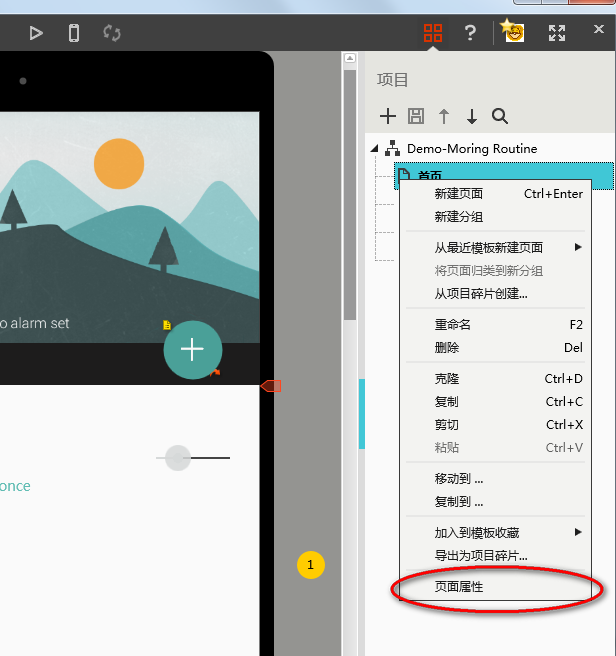This screenshot has width=616, height=656.
Task: Choose 移动到 ... menu entry
Action: [495, 479]
